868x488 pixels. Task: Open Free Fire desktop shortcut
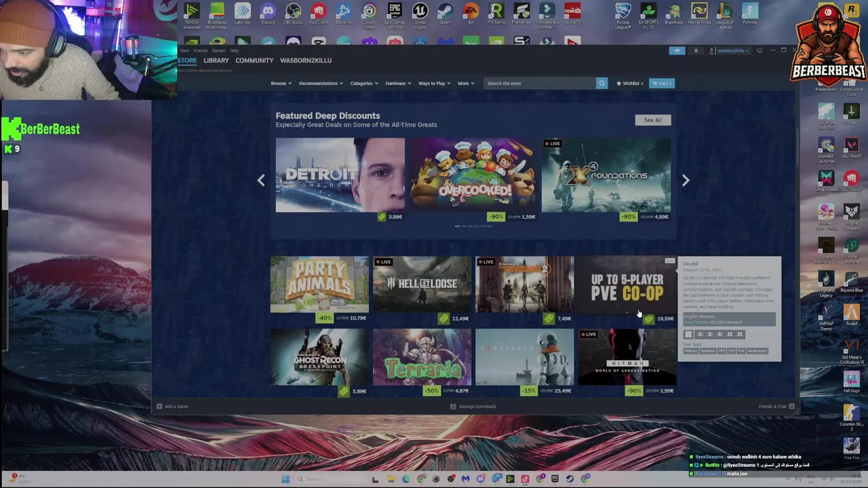[x=851, y=449]
